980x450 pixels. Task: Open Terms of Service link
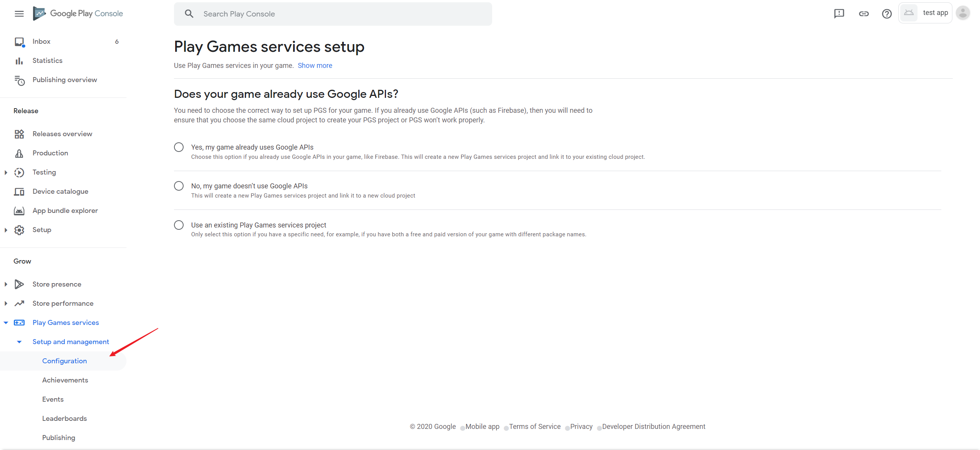click(535, 427)
